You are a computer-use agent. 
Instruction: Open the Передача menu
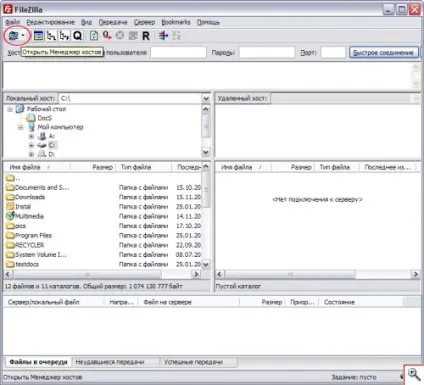[113, 22]
